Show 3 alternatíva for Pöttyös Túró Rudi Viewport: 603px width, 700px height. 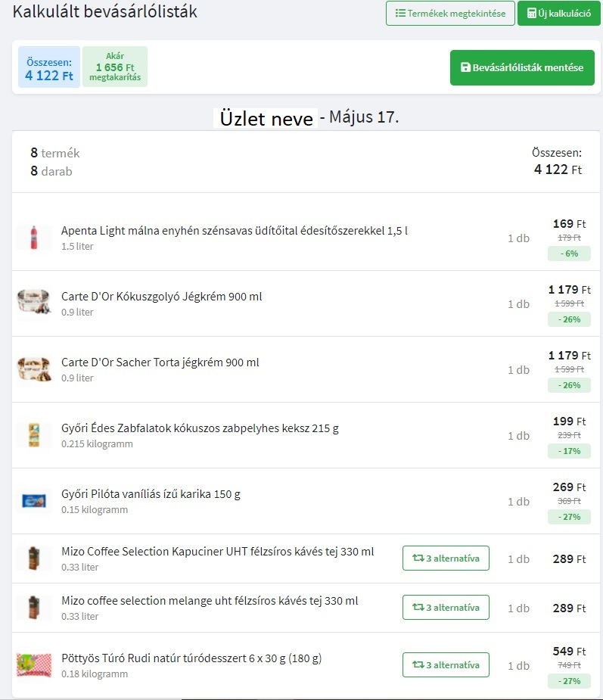pos(446,664)
